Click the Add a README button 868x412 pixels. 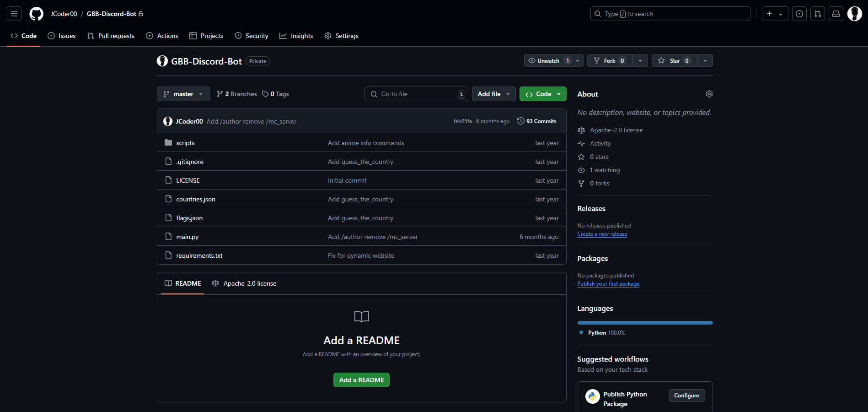361,379
